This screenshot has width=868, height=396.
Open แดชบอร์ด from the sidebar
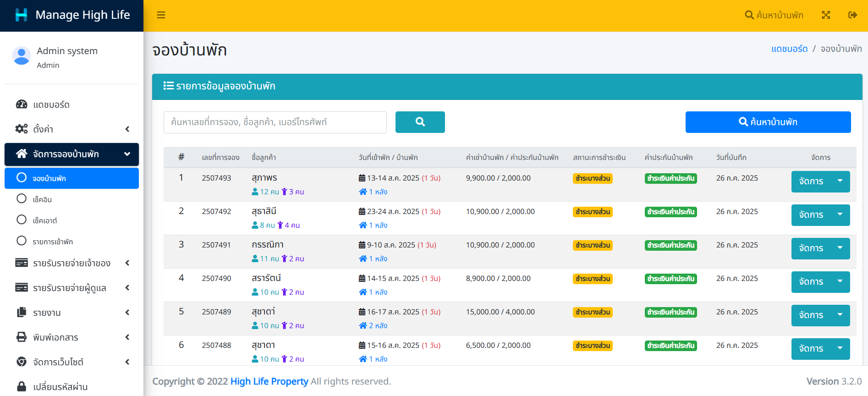pos(51,104)
